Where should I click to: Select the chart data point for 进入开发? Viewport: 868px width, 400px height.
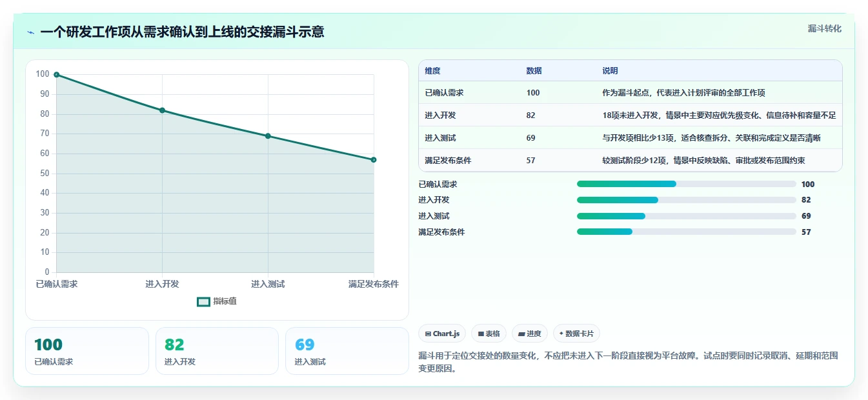pyautogui.click(x=162, y=110)
